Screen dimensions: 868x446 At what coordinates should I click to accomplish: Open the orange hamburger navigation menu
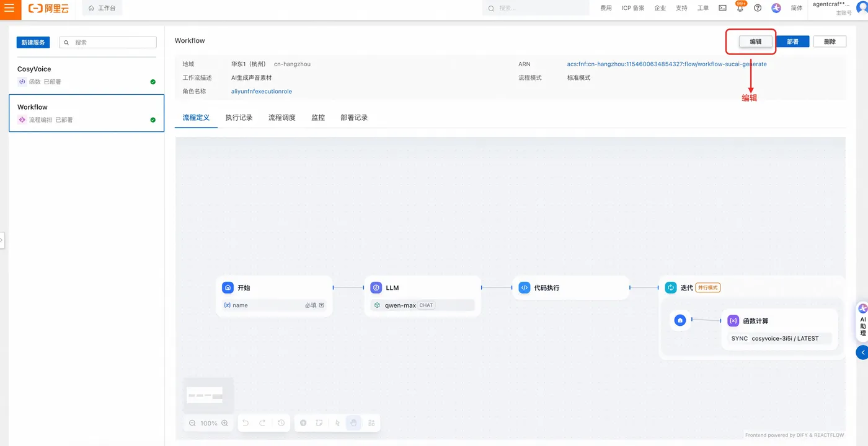(x=9, y=9)
